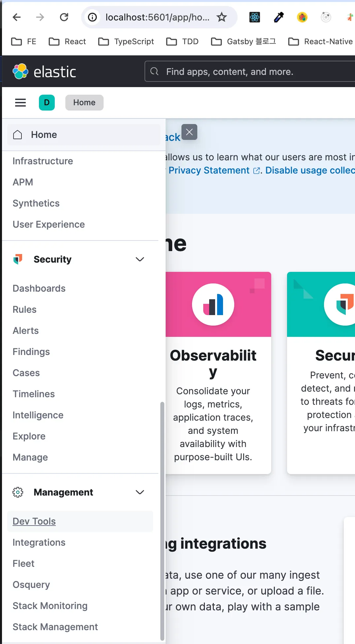Close the navigation flyout with X
355x644 pixels.
(x=189, y=132)
